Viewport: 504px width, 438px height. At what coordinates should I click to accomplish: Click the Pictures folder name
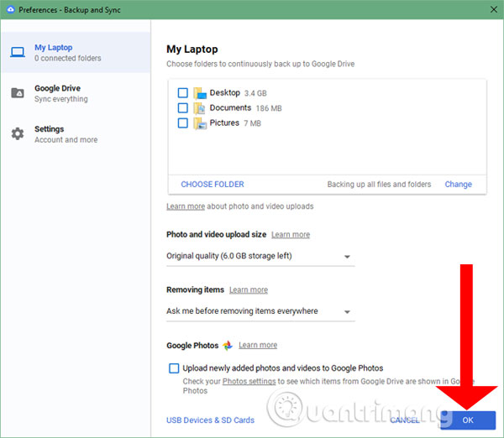224,123
